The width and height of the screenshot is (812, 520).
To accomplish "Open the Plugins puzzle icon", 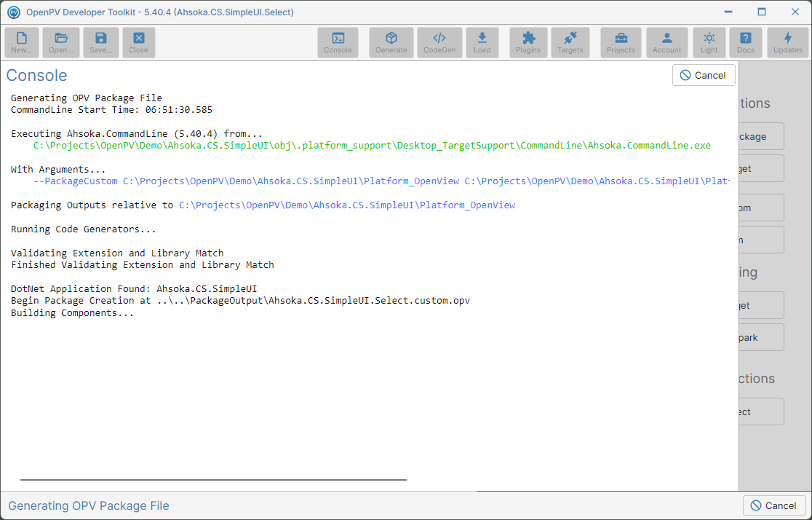I will 528,42.
